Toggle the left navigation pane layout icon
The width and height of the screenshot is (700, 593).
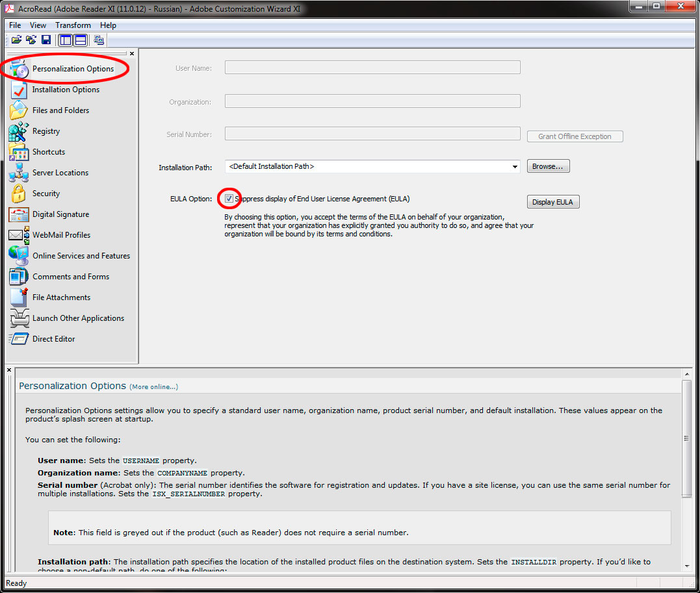pyautogui.click(x=66, y=40)
